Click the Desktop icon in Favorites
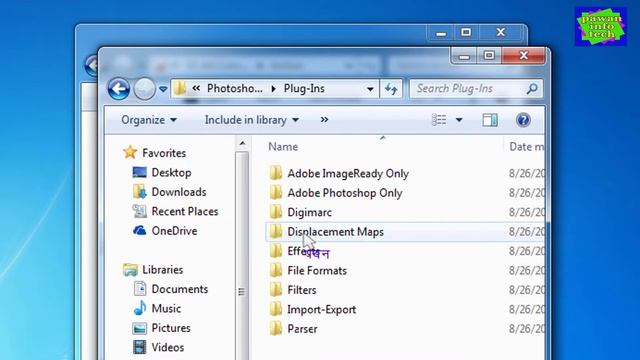640x360 pixels. click(x=140, y=172)
